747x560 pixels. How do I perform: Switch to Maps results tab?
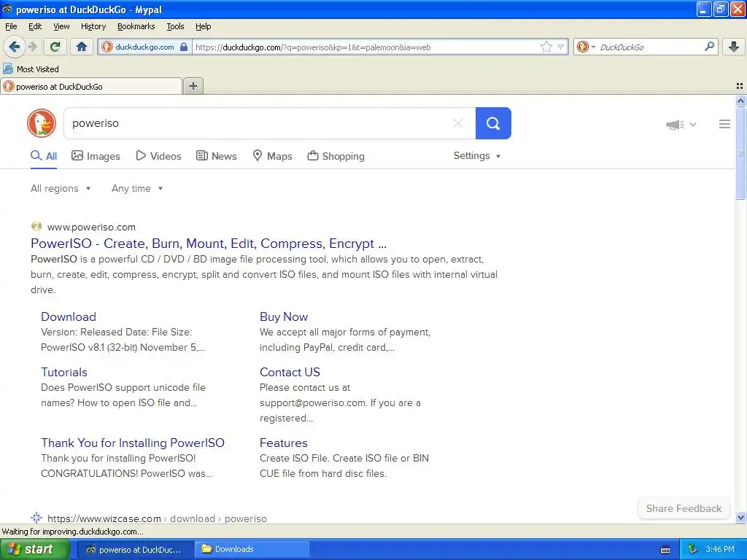[x=272, y=156]
